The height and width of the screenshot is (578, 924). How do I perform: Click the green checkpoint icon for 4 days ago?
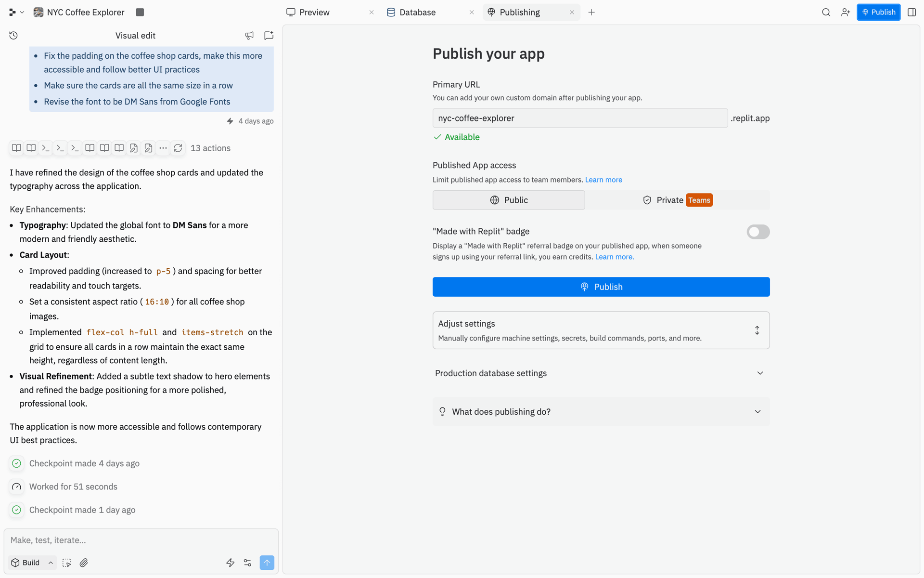click(x=17, y=463)
